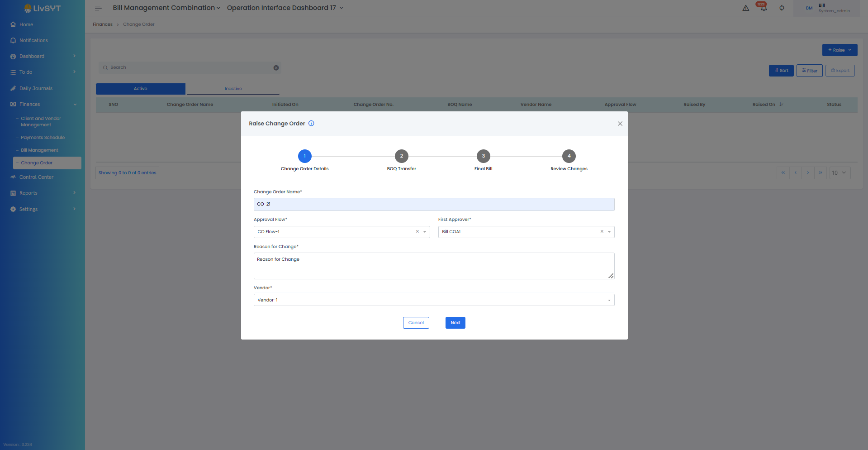Image resolution: width=868 pixels, height=450 pixels.
Task: Click the Filter button
Action: tap(810, 71)
